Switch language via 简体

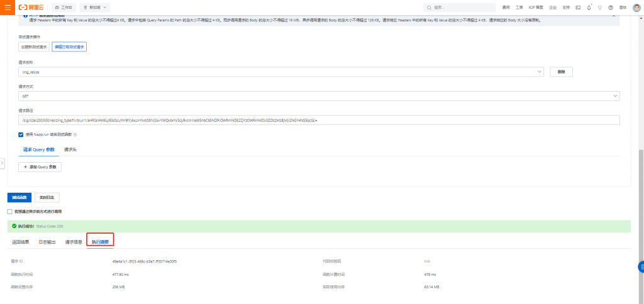(623, 8)
